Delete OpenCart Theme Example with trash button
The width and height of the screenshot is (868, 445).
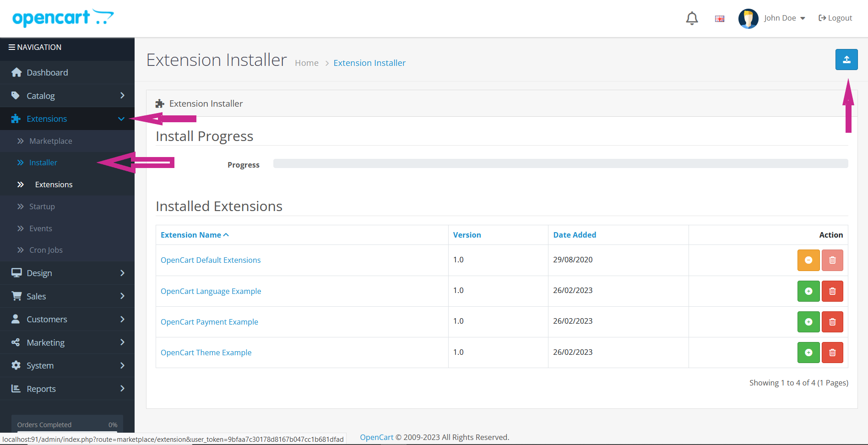click(x=832, y=353)
